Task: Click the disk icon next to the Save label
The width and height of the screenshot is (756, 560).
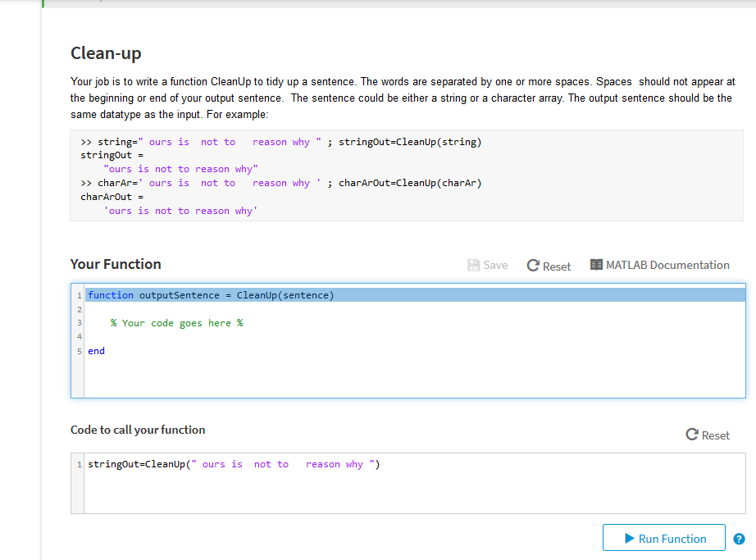Action: [473, 265]
